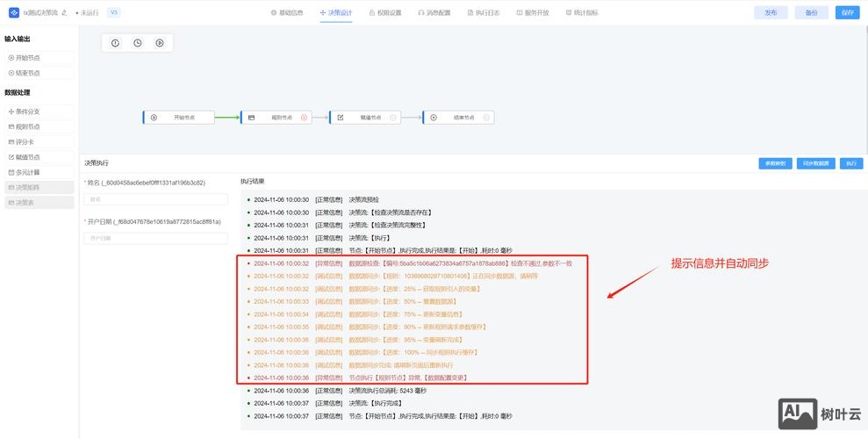The height and width of the screenshot is (439, 868).
Task: Select the 开始节点 node on the canvas
Action: click(178, 118)
